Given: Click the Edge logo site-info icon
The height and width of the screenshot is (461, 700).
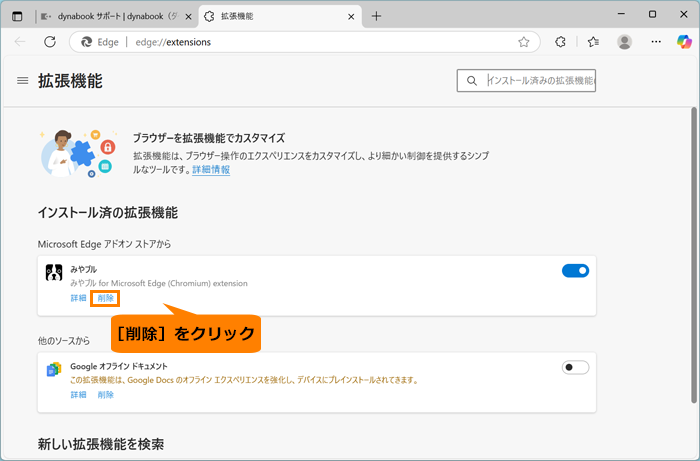Looking at the screenshot, I should click(87, 42).
